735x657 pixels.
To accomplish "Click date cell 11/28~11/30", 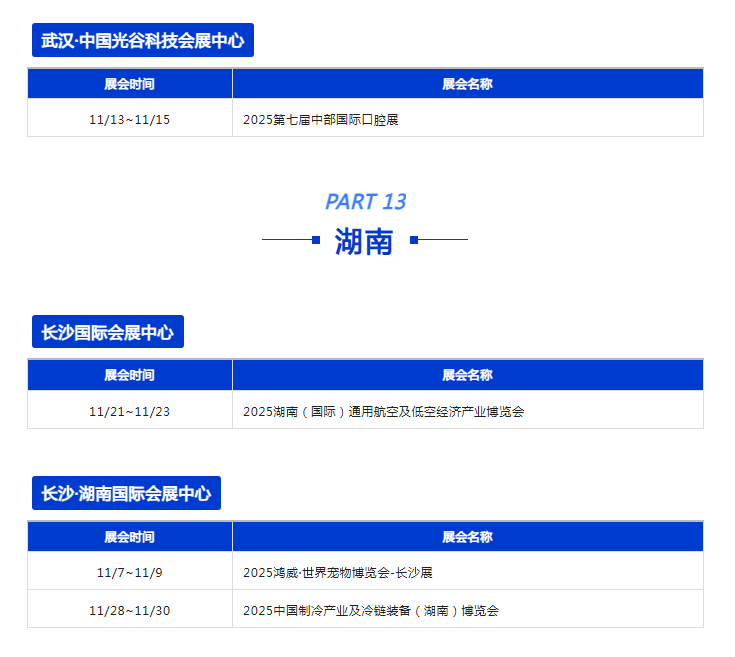I will (130, 610).
